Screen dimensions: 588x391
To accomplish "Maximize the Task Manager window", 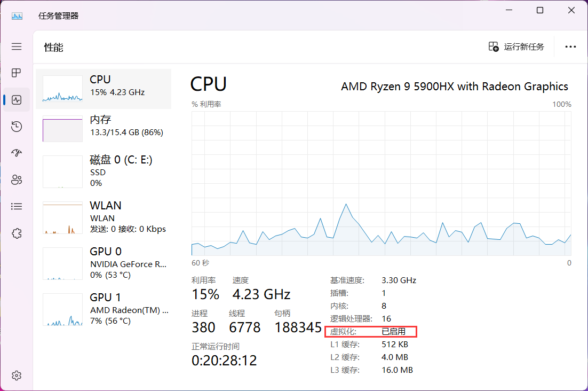I will tap(540, 10).
